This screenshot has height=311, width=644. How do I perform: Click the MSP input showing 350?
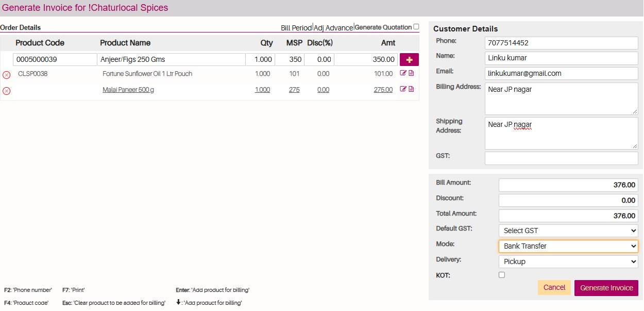(290, 59)
